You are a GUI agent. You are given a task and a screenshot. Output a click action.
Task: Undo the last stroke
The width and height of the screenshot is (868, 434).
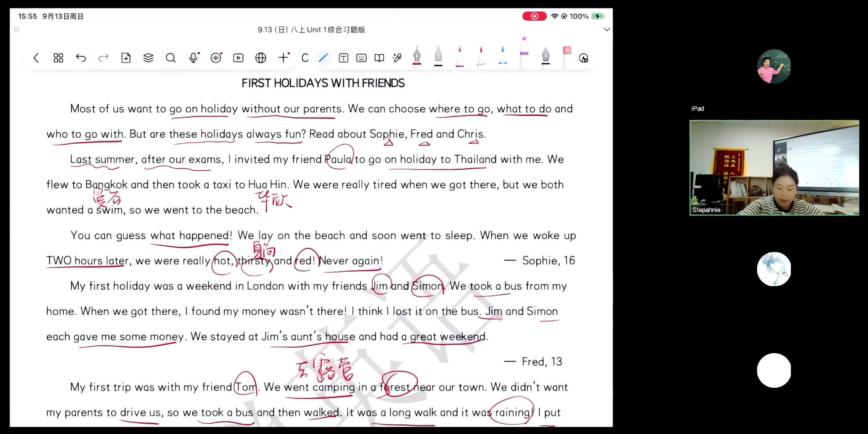pos(81,58)
